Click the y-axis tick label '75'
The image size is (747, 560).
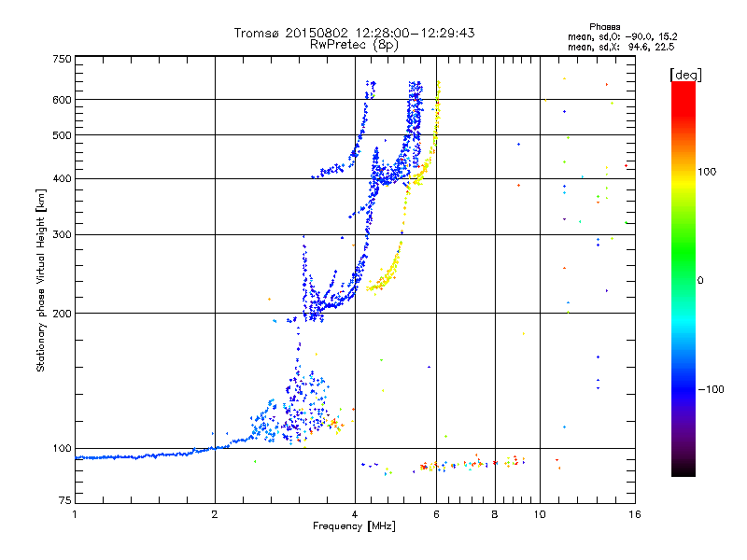[65, 500]
